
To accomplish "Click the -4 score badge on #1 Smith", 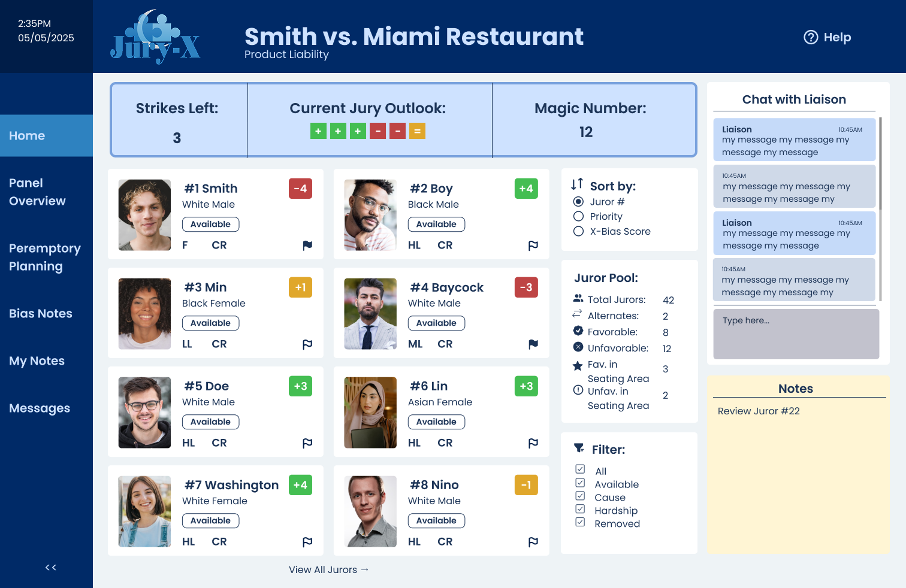I will coord(300,189).
